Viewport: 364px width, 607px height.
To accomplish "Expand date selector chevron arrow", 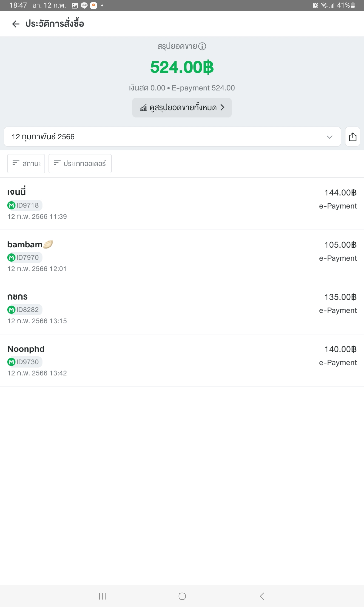I will 329,137.
